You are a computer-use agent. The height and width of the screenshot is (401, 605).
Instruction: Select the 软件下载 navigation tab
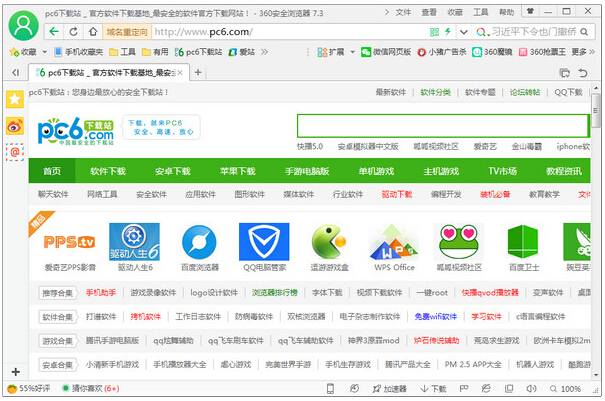pyautogui.click(x=108, y=171)
